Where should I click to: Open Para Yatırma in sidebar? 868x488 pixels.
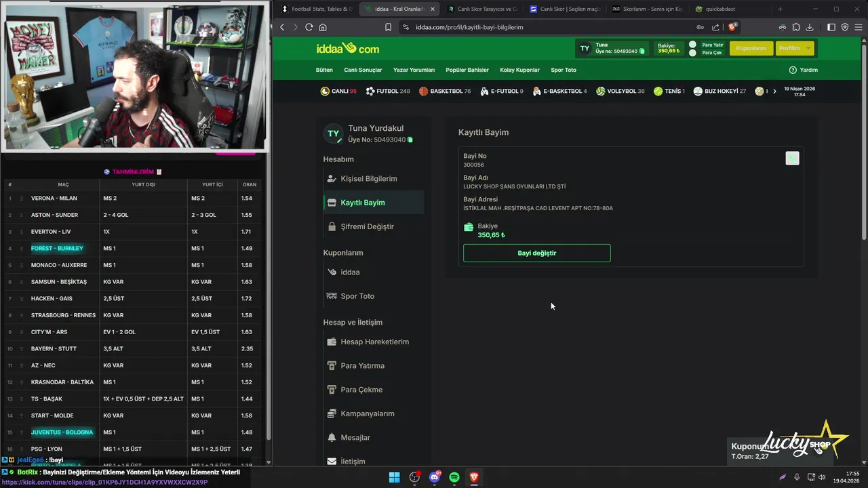374,366
